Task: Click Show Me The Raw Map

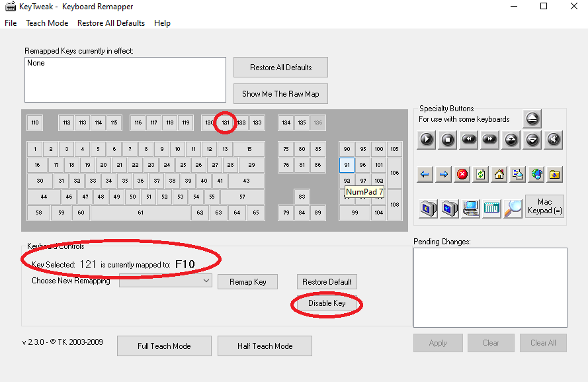Action: (280, 94)
